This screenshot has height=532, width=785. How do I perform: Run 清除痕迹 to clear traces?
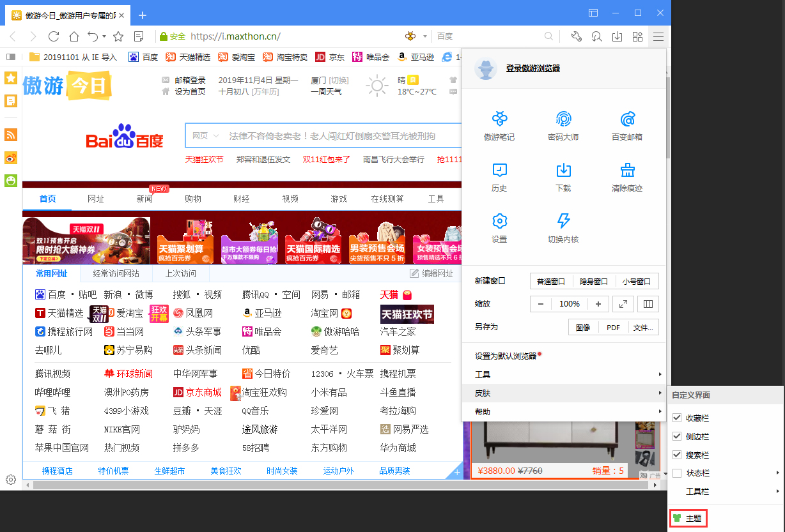point(627,177)
